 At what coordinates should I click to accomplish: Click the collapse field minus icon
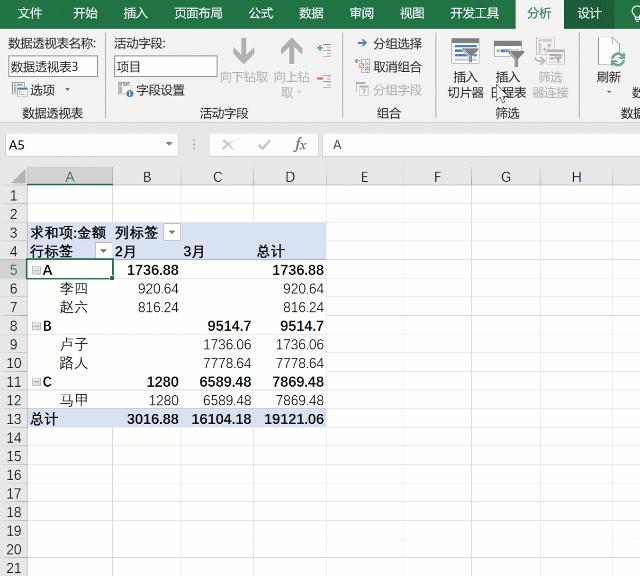pos(324,80)
